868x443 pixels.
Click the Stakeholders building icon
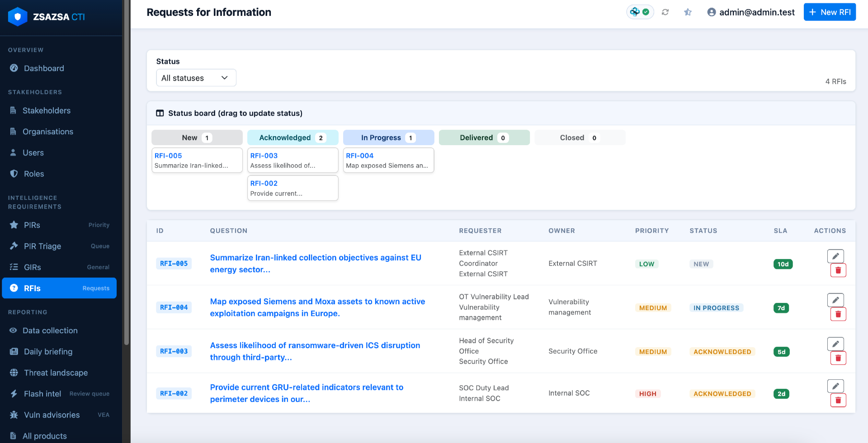point(13,110)
